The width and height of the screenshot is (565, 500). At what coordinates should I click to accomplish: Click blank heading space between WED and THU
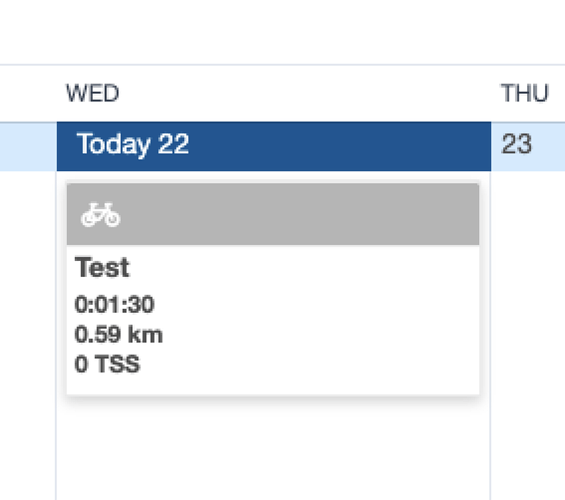point(310,93)
